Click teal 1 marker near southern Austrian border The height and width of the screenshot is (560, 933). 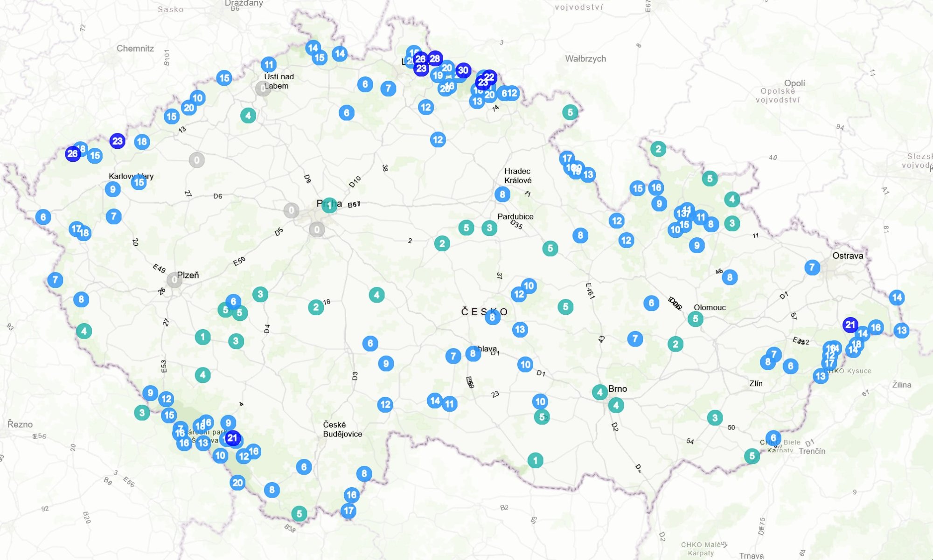point(535,460)
